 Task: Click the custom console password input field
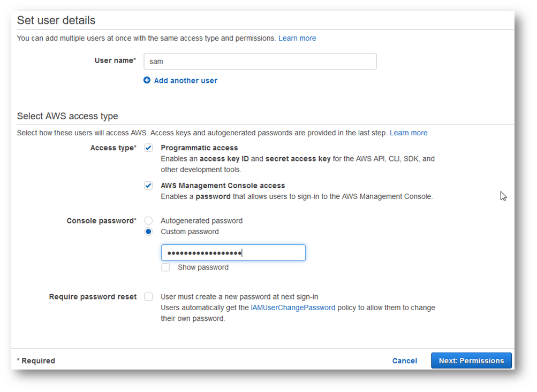(x=233, y=253)
